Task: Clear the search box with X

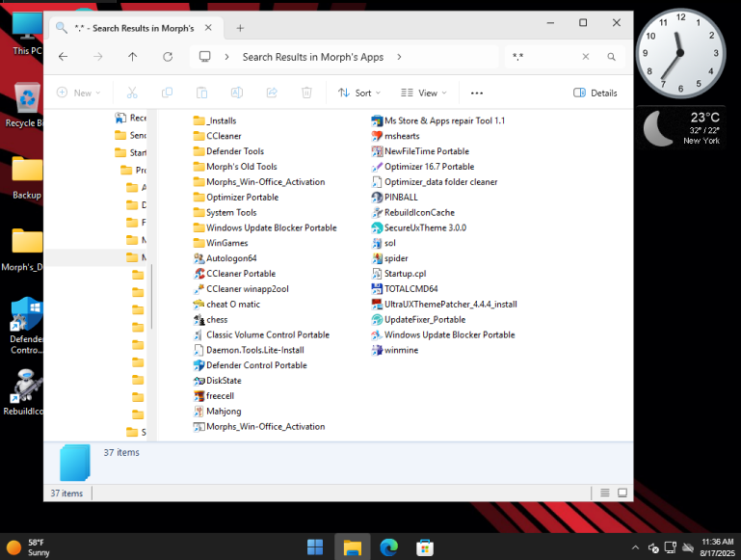Action: tap(586, 57)
